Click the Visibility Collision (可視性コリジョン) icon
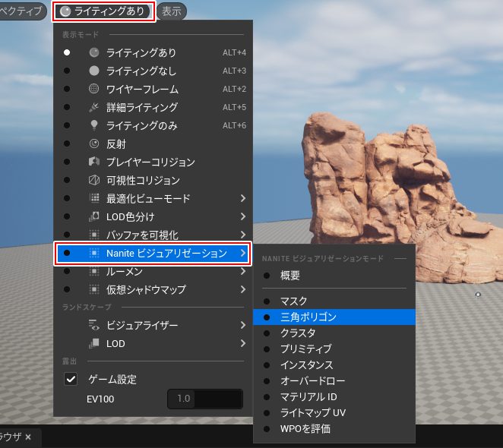Screen dimensions: 503x448 pyautogui.click(x=94, y=180)
